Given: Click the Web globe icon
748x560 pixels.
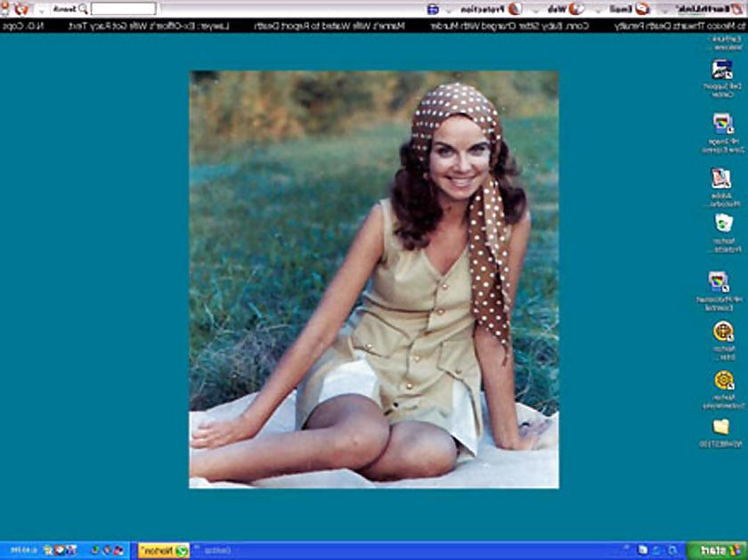Looking at the screenshot, I should pyautogui.click(x=577, y=9).
